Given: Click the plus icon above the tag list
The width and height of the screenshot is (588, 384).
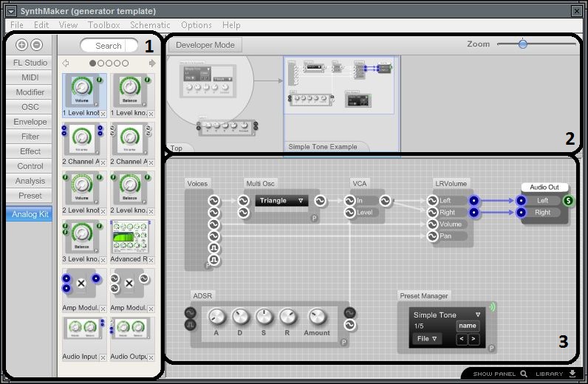Looking at the screenshot, I should coord(21,45).
